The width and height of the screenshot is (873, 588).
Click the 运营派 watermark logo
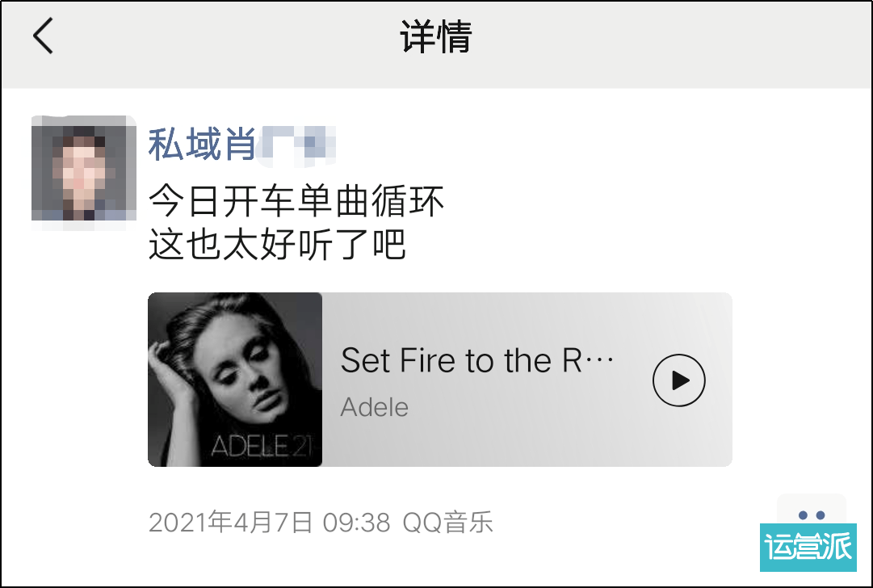click(808, 548)
